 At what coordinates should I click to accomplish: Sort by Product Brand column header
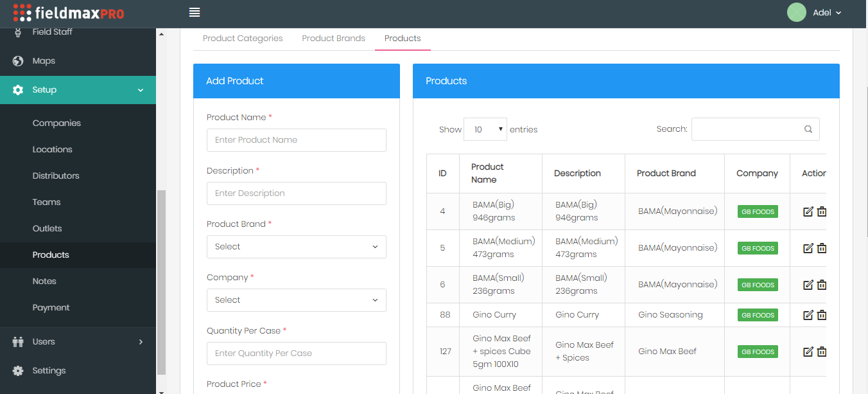click(675, 174)
